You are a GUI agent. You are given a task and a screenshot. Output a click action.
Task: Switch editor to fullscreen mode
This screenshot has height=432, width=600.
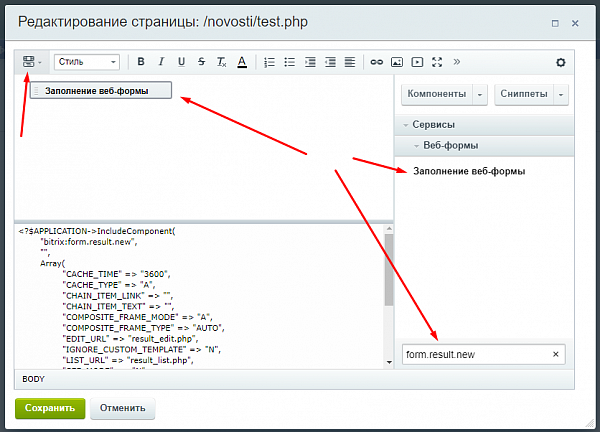coord(437,62)
